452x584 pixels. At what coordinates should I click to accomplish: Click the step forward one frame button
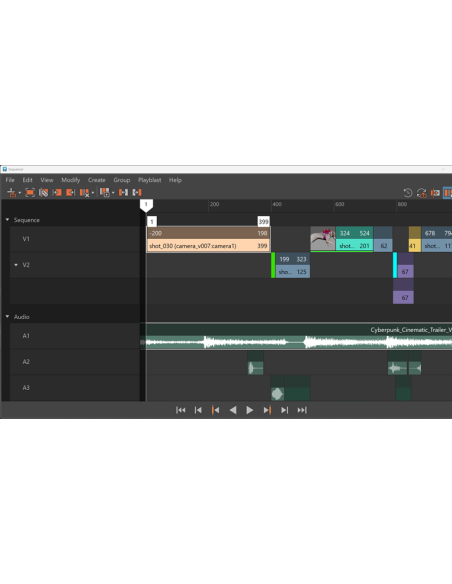284,410
